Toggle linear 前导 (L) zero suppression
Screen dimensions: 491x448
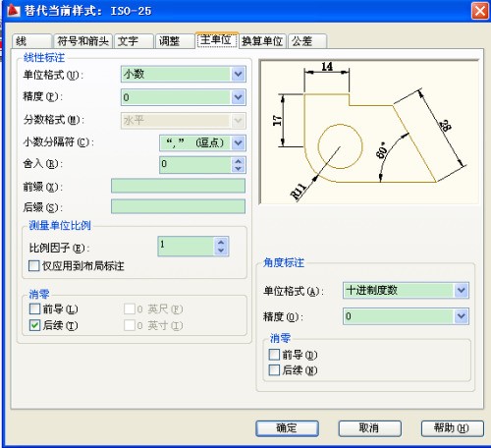tap(34, 308)
